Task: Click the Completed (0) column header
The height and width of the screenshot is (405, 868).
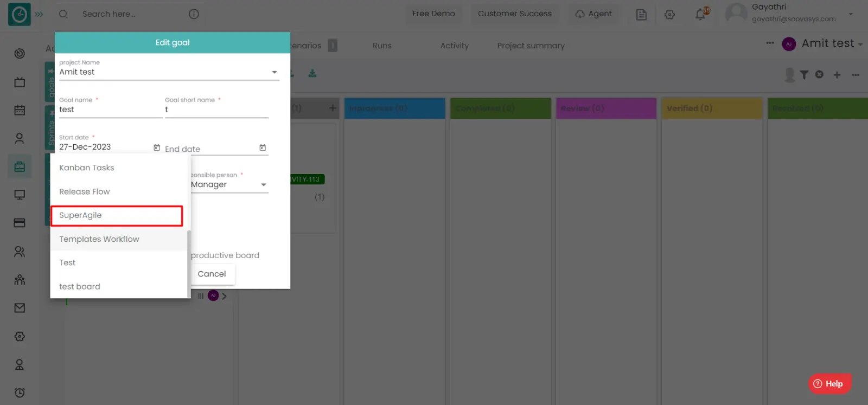Action: 501,108
